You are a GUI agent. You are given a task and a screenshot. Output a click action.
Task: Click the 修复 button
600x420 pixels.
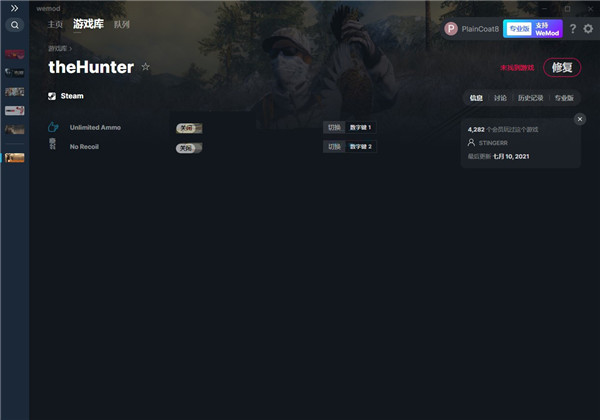(562, 68)
